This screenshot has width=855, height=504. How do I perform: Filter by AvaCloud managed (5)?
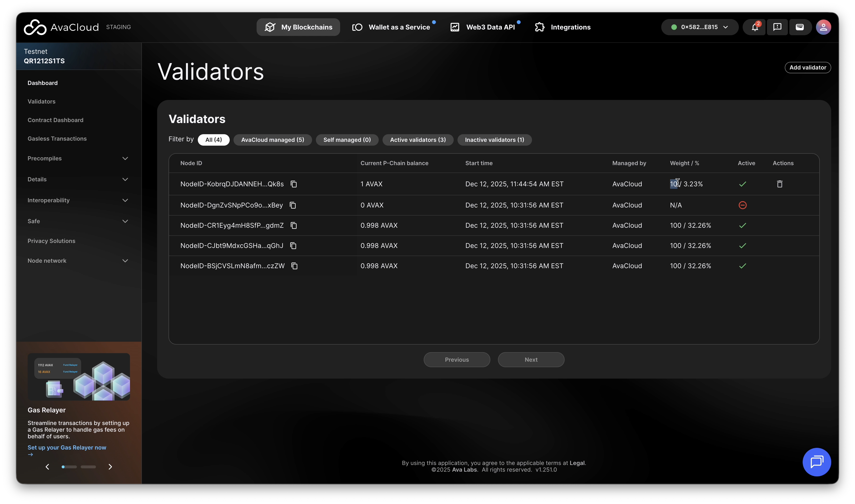click(273, 140)
